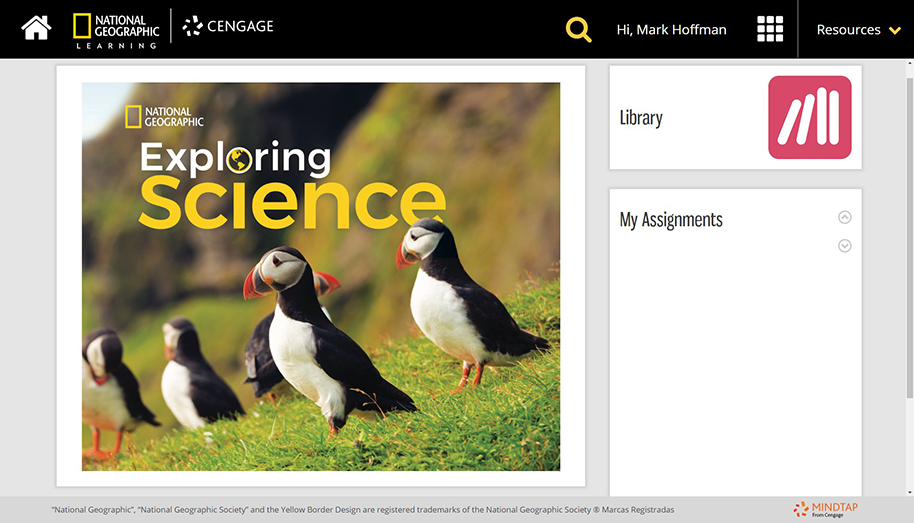
Task: Open the pink Library books icon
Action: (x=810, y=117)
